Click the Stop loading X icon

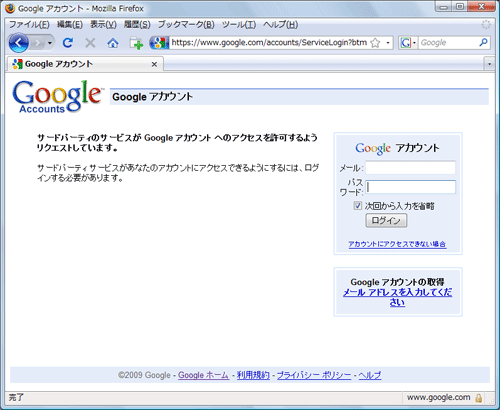click(x=90, y=43)
